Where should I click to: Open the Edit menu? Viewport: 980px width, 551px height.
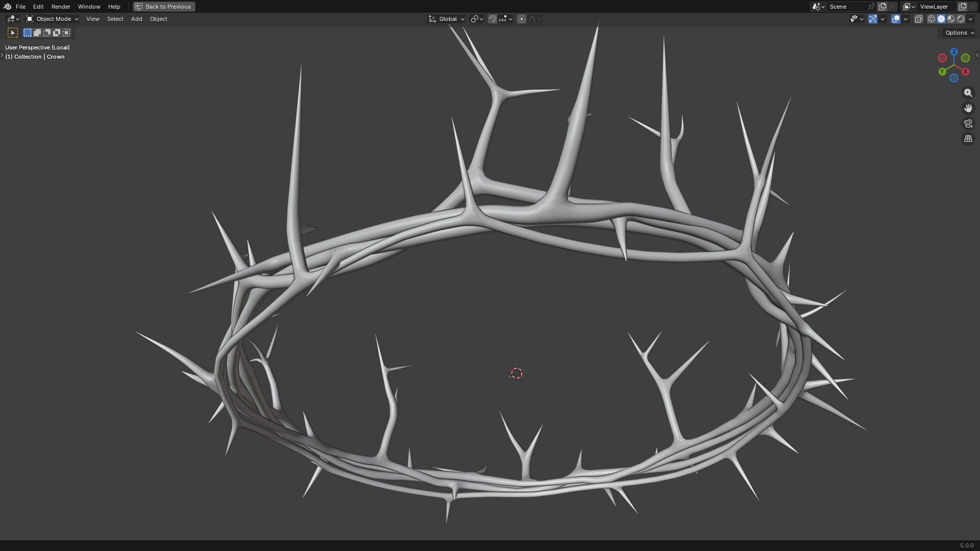38,7
